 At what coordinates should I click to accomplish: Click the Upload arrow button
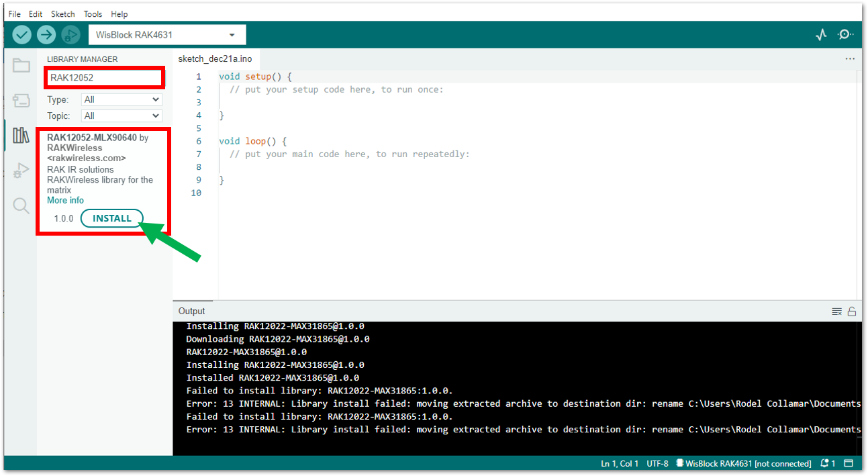click(46, 35)
